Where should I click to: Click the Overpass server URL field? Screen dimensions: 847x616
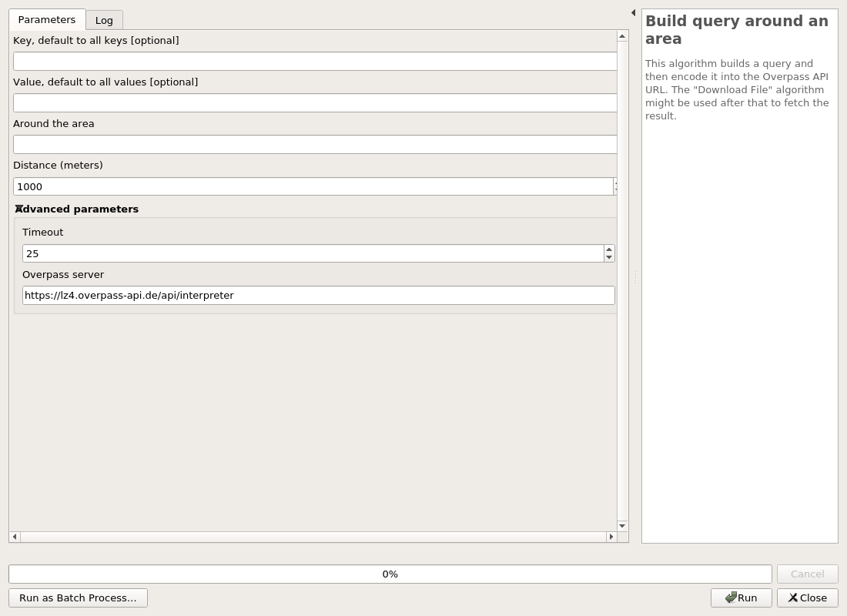tap(318, 295)
